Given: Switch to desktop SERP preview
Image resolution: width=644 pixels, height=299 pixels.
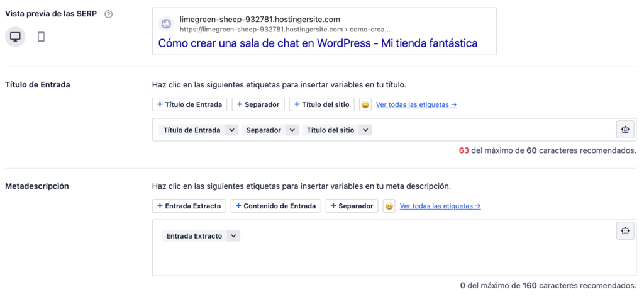Looking at the screenshot, I should 15,37.
